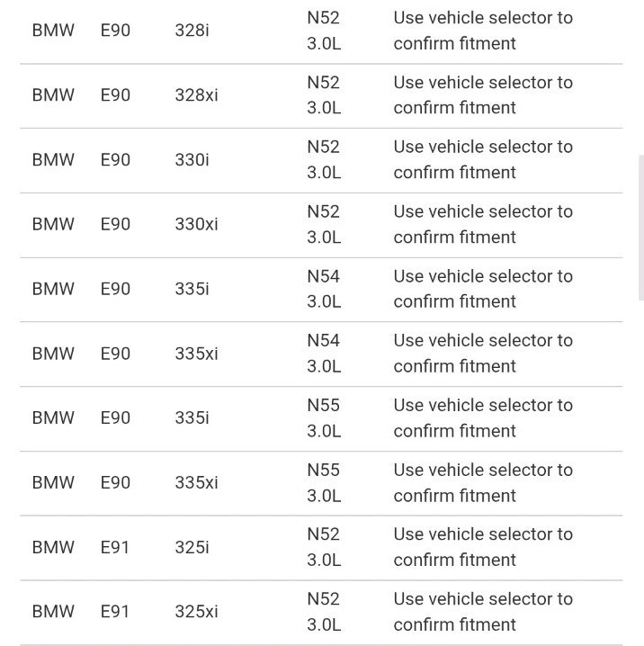Select N54 3.0L engine cell for 335xi
Image resolution: width=644 pixels, height=646 pixels.
coord(324,354)
